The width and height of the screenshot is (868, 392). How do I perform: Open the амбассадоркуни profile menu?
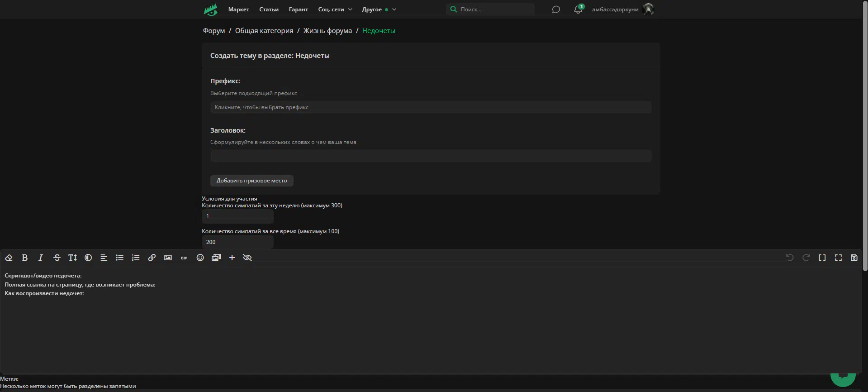click(615, 10)
